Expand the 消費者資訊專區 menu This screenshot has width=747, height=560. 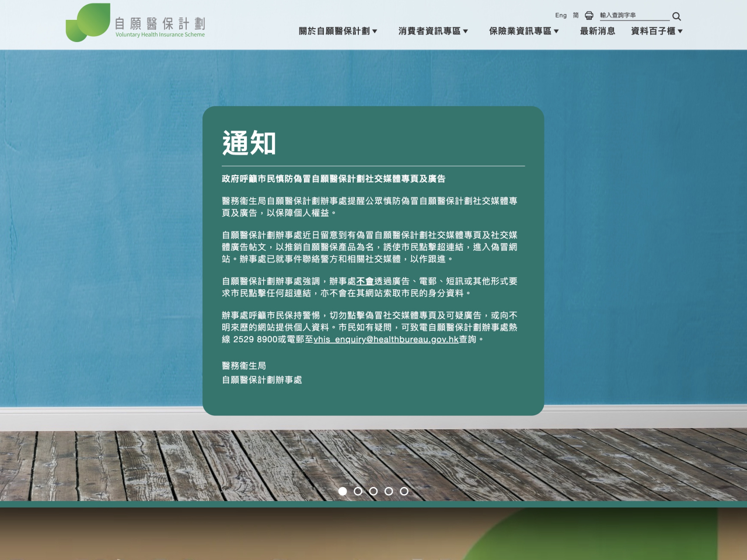[433, 31]
